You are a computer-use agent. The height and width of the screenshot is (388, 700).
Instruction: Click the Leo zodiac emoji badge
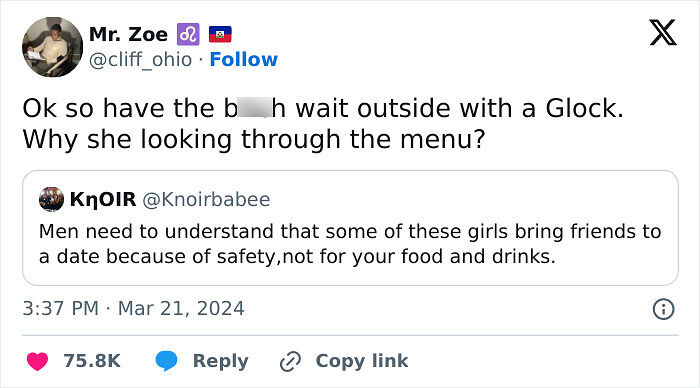tap(188, 34)
